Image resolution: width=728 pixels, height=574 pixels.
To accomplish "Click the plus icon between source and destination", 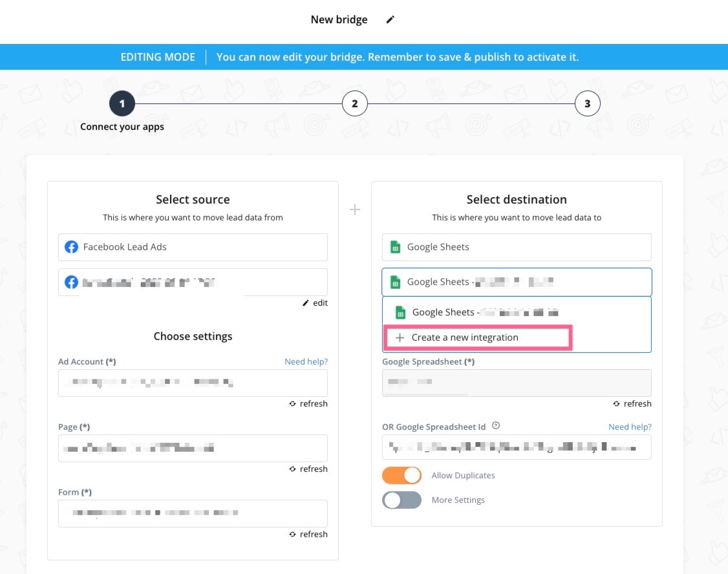I will 355,209.
